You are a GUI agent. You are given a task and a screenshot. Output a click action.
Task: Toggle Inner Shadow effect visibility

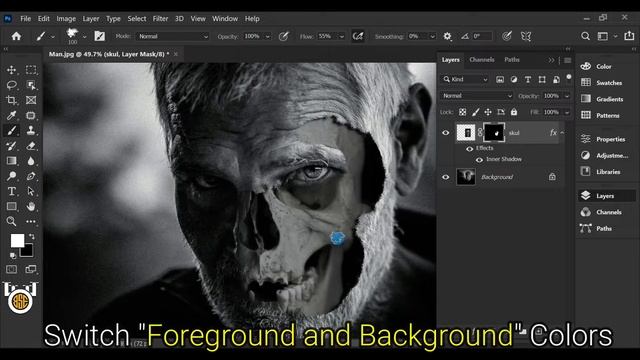pos(479,160)
